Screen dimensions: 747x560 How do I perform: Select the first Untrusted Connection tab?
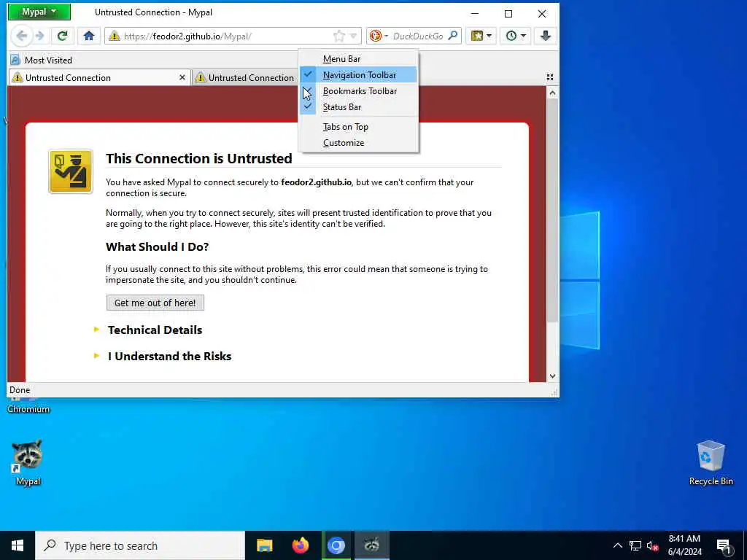[x=99, y=77]
